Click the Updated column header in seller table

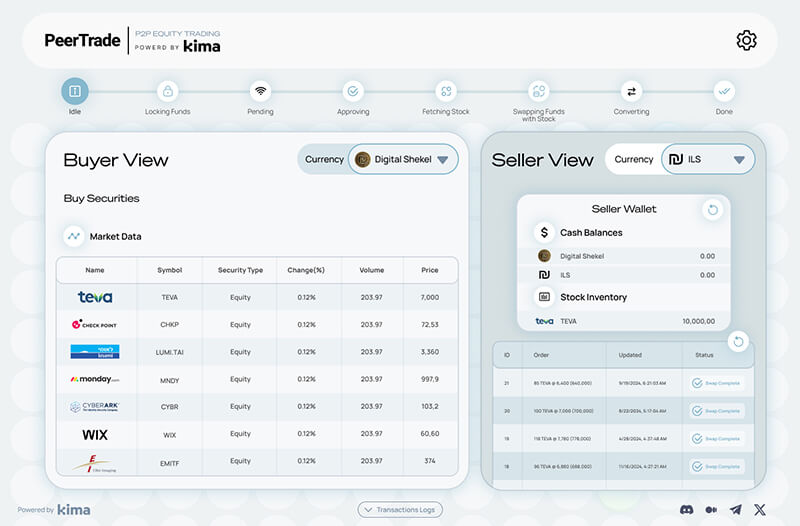[x=630, y=355]
